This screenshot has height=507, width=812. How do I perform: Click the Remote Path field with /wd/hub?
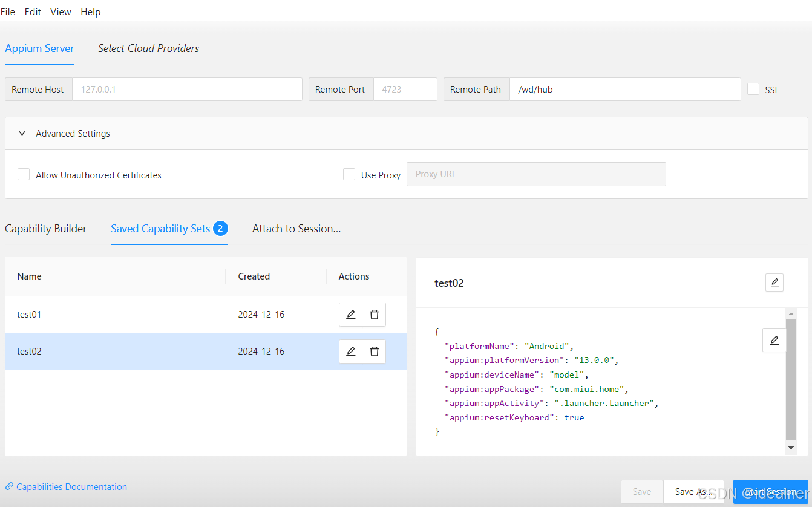click(x=625, y=89)
